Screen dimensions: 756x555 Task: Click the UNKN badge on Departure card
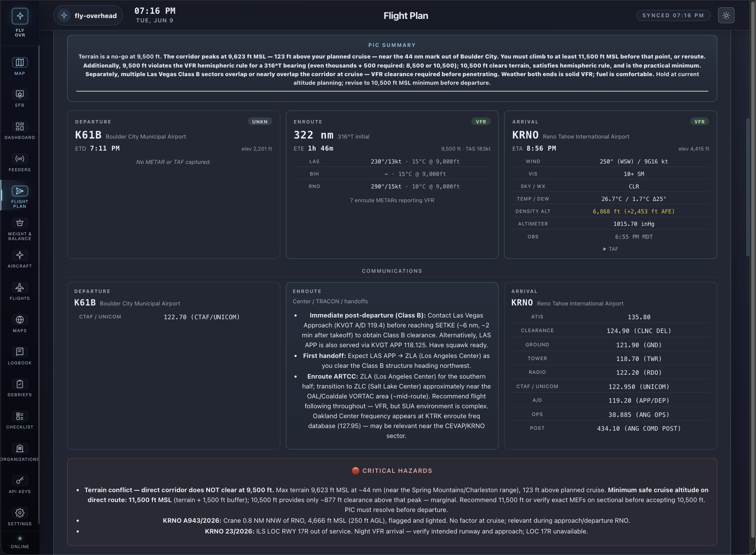tap(260, 122)
